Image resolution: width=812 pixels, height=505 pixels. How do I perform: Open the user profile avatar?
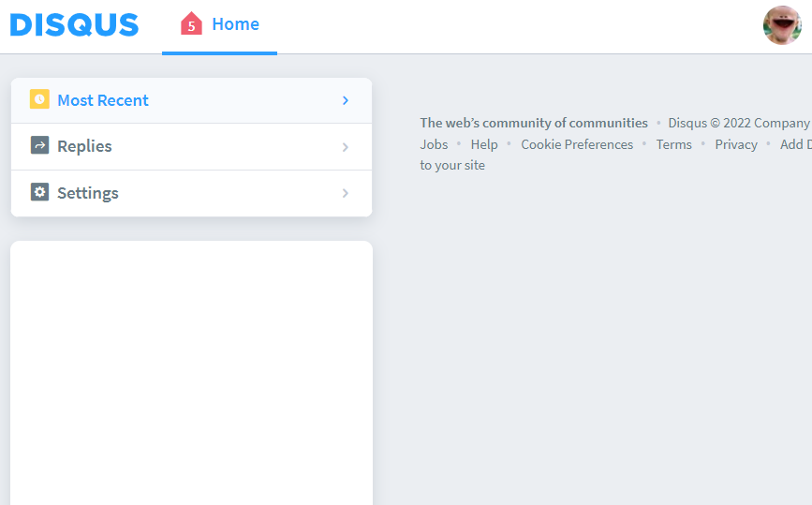782,25
